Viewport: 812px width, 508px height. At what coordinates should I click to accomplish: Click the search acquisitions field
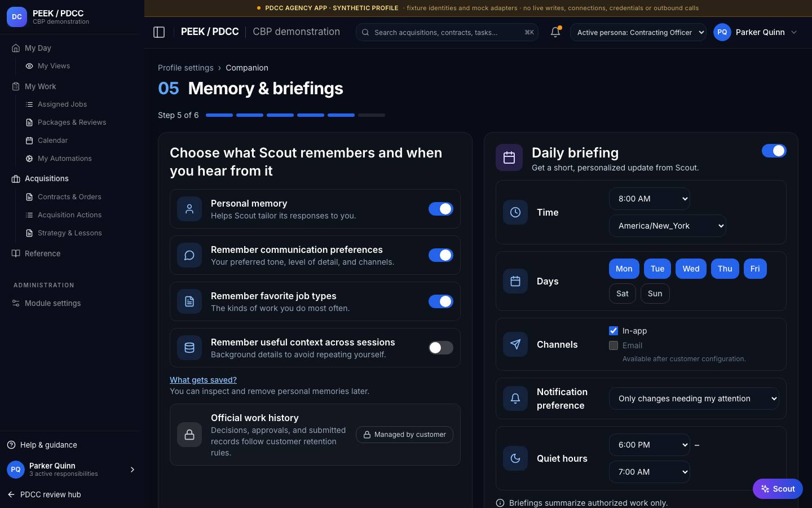coord(447,32)
